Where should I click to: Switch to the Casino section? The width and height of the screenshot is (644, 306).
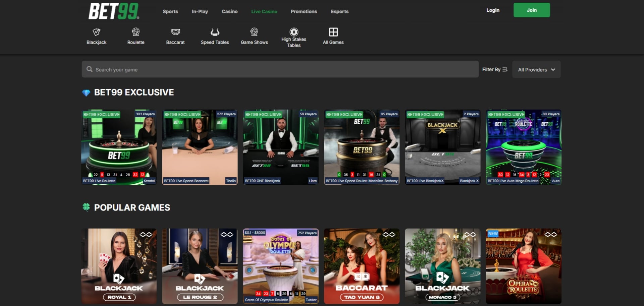pyautogui.click(x=229, y=11)
